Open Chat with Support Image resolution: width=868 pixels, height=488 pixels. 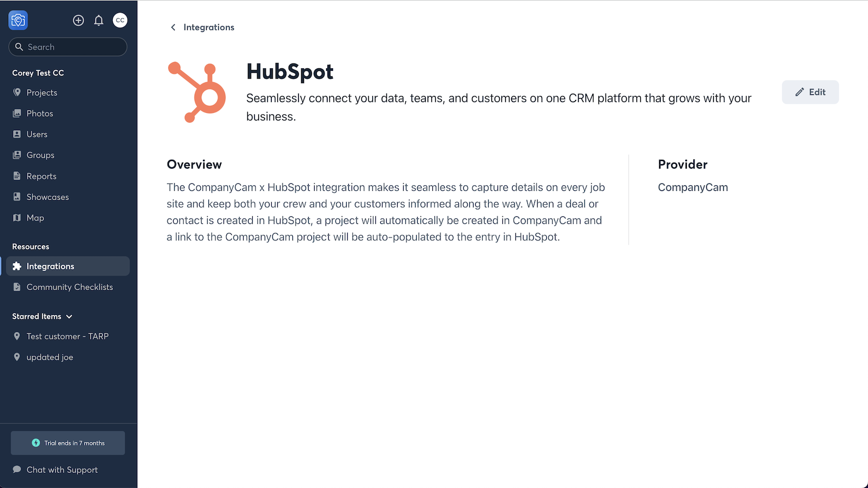(x=61, y=470)
